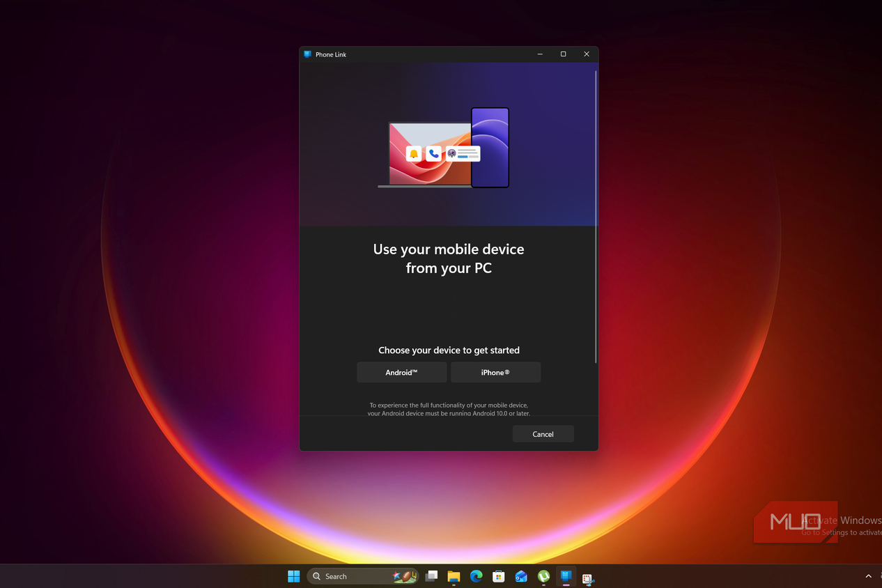Click the 'Use your mobile device from your PC' heading

449,258
